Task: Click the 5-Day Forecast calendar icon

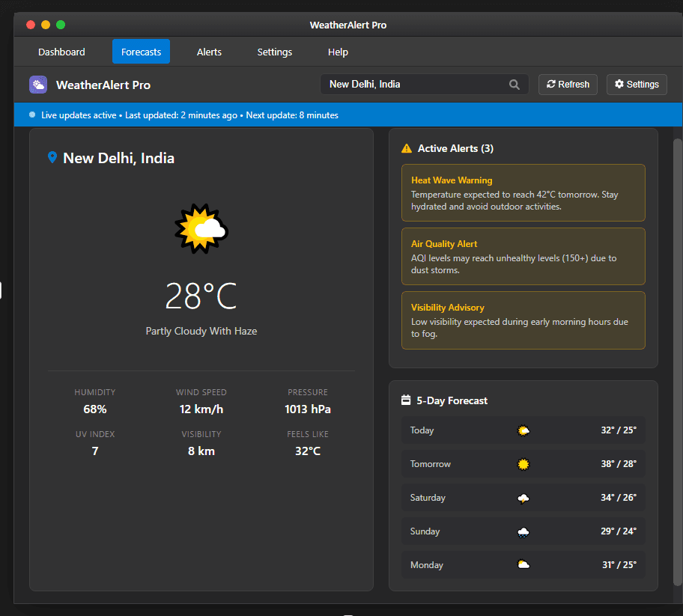Action: [406, 400]
